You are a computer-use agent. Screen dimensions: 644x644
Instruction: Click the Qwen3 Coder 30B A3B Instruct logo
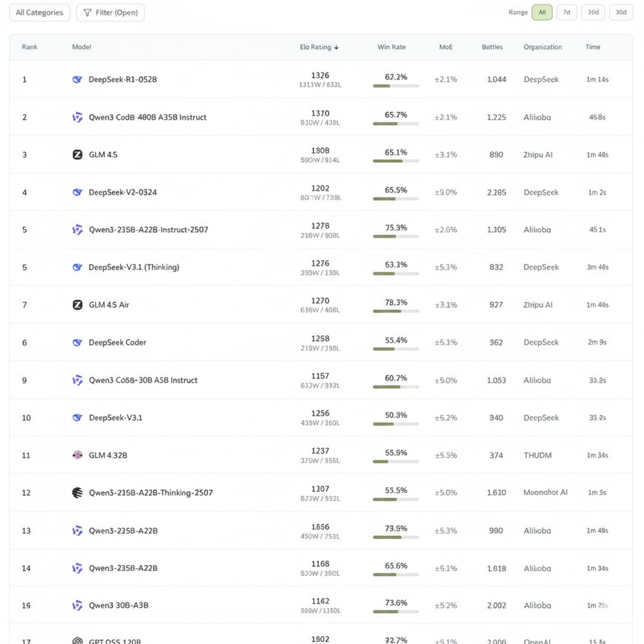(x=77, y=380)
